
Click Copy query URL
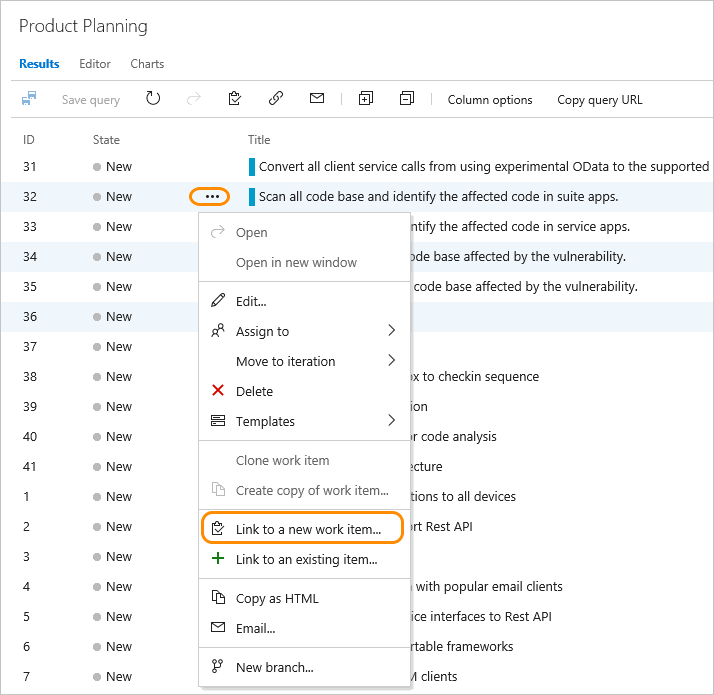click(x=600, y=100)
